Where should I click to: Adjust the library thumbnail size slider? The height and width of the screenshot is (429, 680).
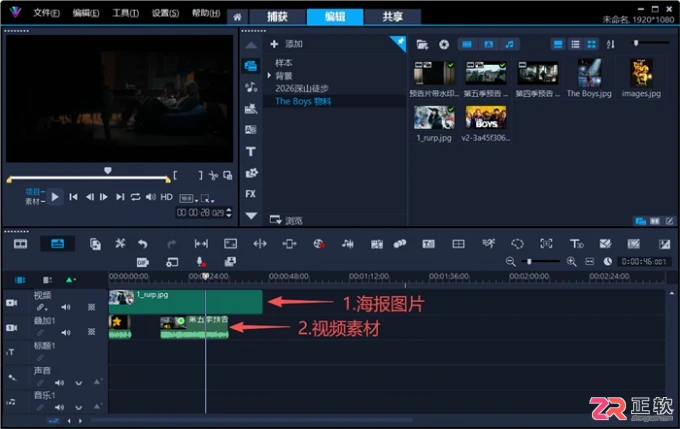click(x=636, y=43)
